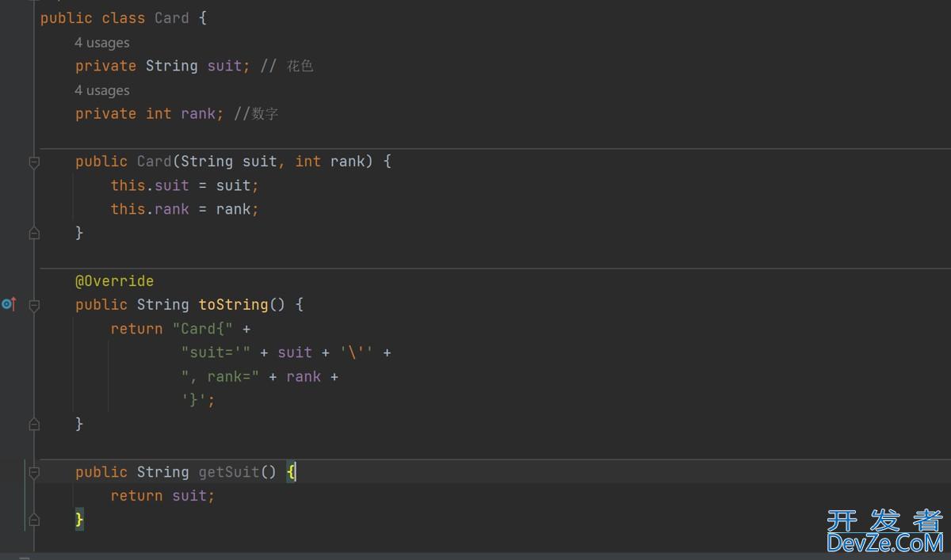Collapse the Card constructor using its fold marker
This screenshot has height=560, width=951.
pos(34,162)
